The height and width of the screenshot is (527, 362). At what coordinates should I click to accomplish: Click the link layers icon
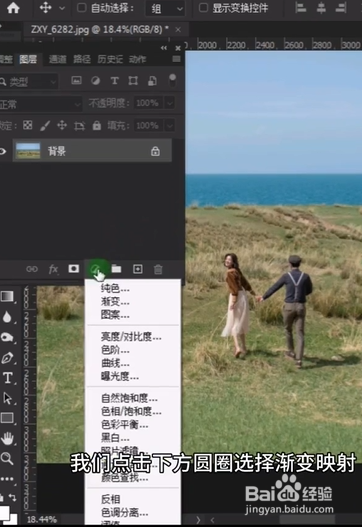(32, 269)
